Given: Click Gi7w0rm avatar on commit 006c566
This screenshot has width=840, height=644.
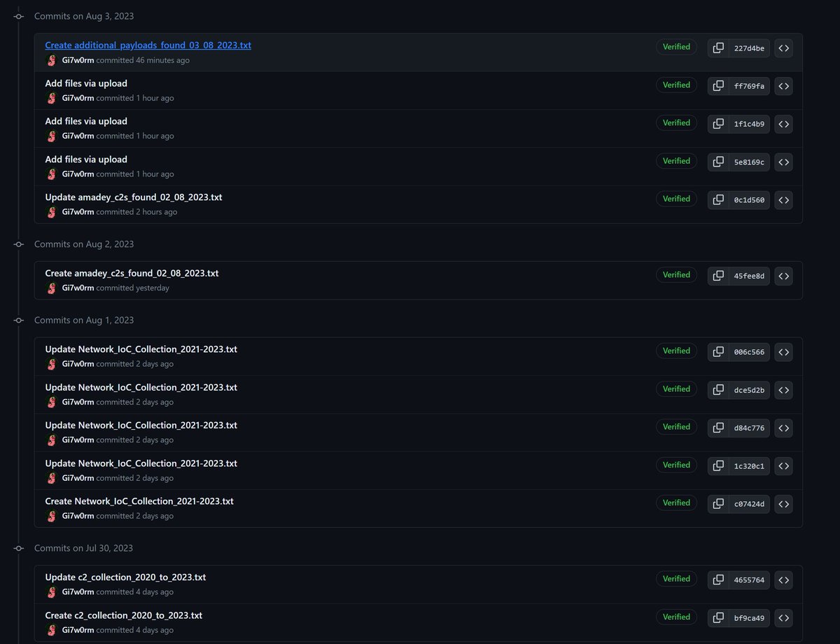Looking at the screenshot, I should click(x=51, y=364).
